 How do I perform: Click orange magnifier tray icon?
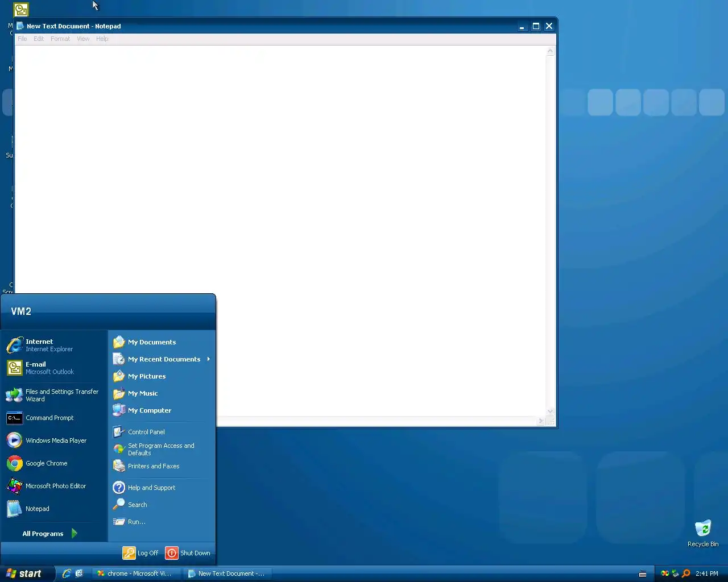click(686, 573)
